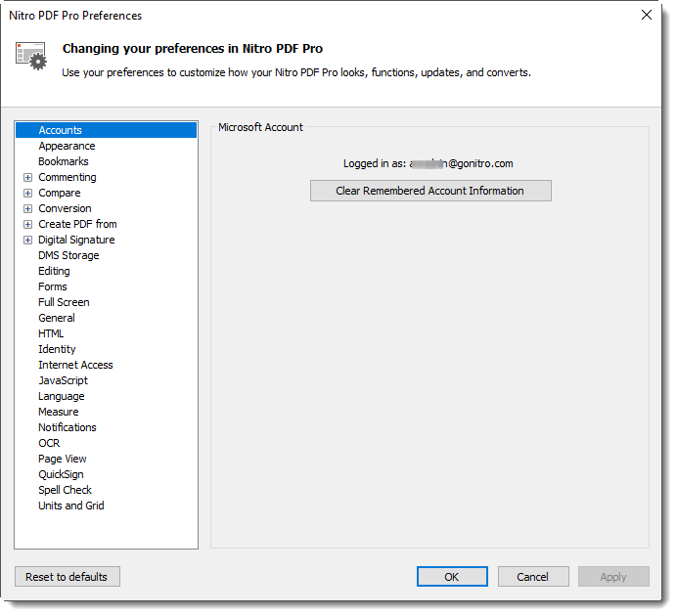Open Measure preferences
The image size is (677, 616).
coord(59,412)
